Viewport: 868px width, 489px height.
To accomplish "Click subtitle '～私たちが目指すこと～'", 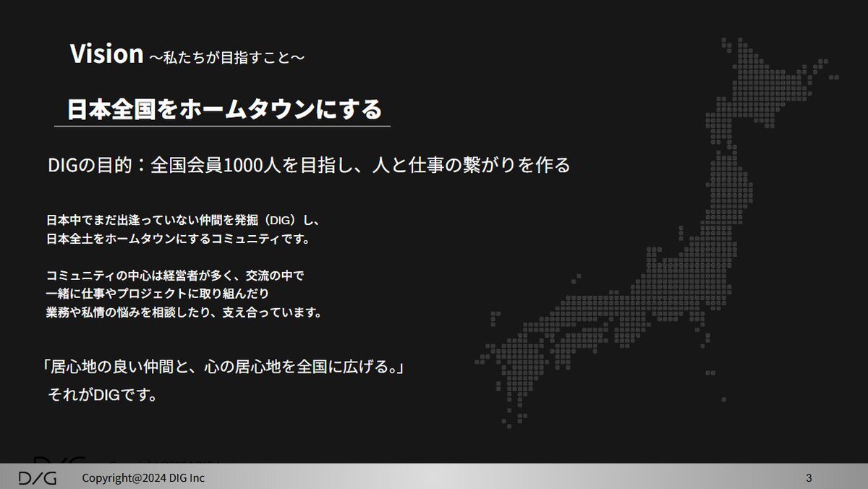I will 226,57.
